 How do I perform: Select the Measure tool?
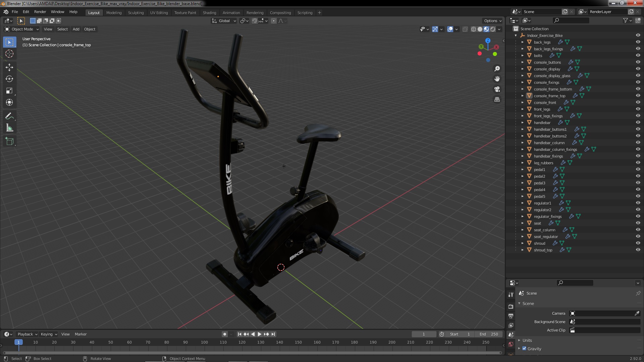pos(9,128)
